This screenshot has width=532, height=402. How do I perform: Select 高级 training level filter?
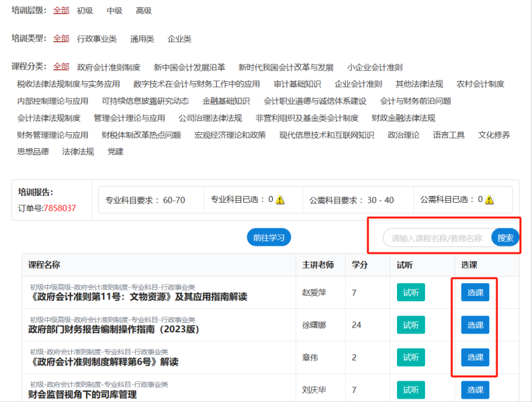[144, 11]
